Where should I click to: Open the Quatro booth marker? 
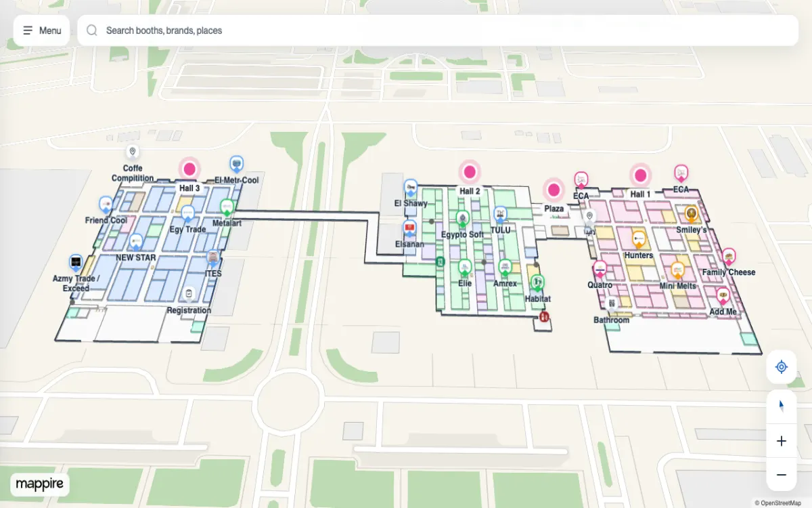click(x=600, y=269)
